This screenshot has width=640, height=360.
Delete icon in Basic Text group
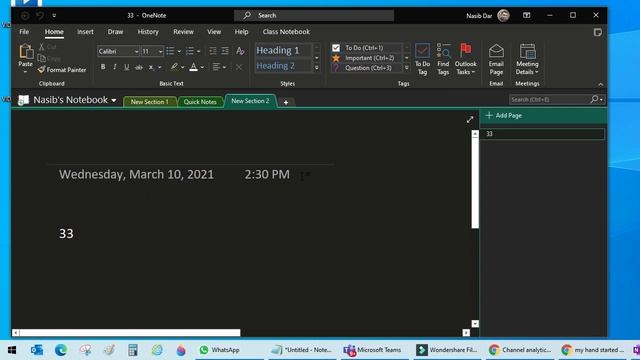pyautogui.click(x=239, y=67)
